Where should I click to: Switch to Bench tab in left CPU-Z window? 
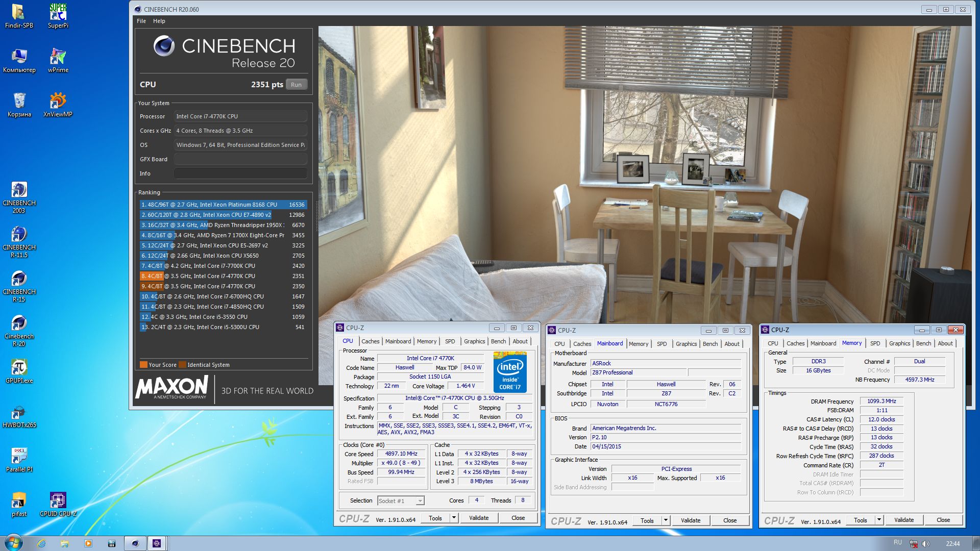point(498,341)
